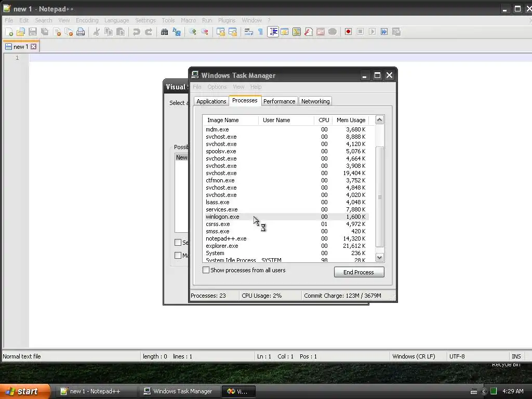This screenshot has height=399, width=532.
Task: Click the Stop recording macro icon
Action: point(360,32)
